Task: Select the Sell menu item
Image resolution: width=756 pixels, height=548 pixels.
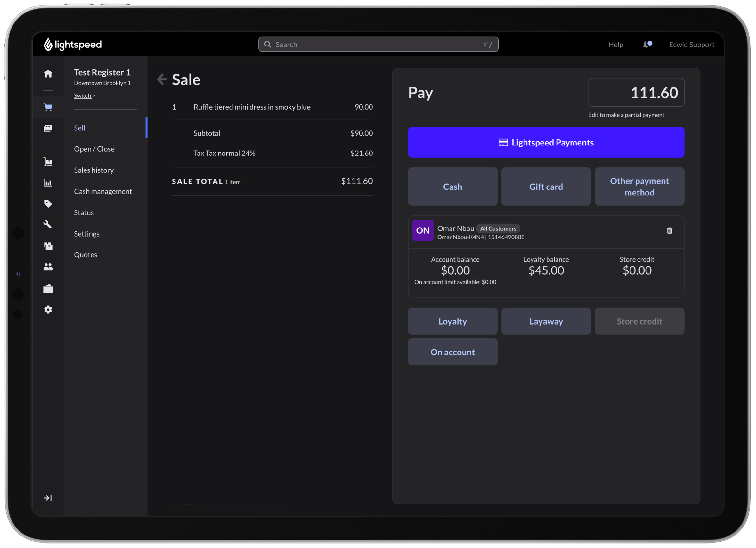Action: point(80,128)
